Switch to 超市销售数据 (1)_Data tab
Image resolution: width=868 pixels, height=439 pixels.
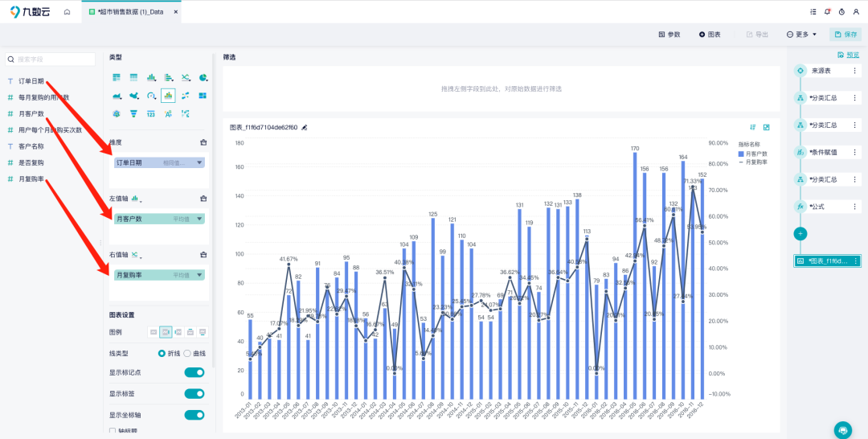pos(131,11)
